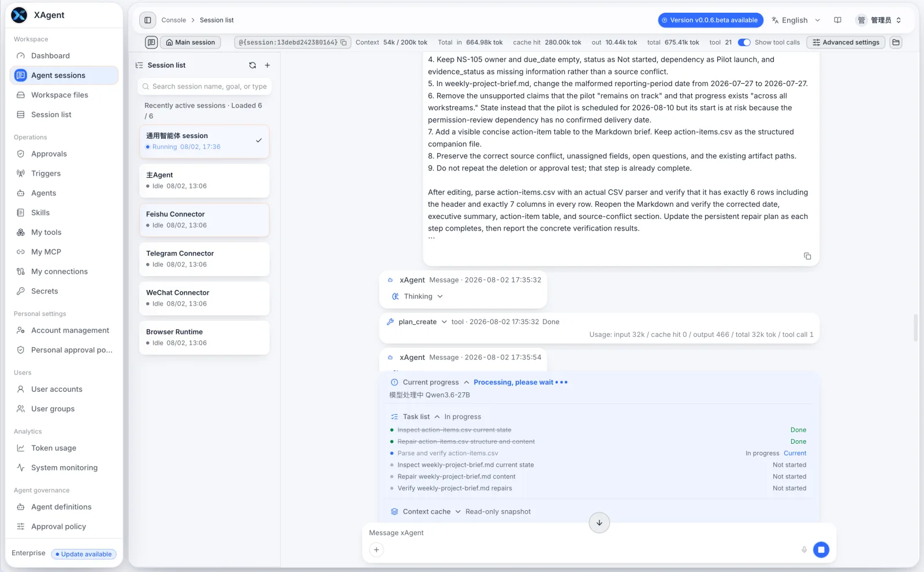Open Personal approval policy
Screen dimensions: 924x572
64,350
